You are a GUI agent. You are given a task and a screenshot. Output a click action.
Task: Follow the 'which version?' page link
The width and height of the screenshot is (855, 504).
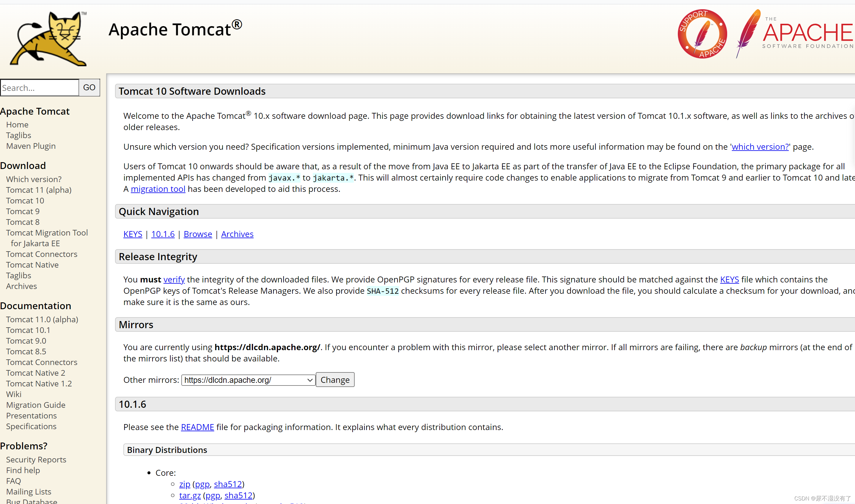tap(760, 147)
